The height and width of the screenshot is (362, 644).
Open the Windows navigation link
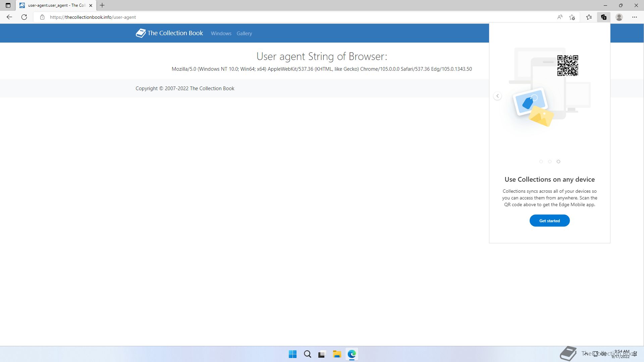[x=221, y=34]
